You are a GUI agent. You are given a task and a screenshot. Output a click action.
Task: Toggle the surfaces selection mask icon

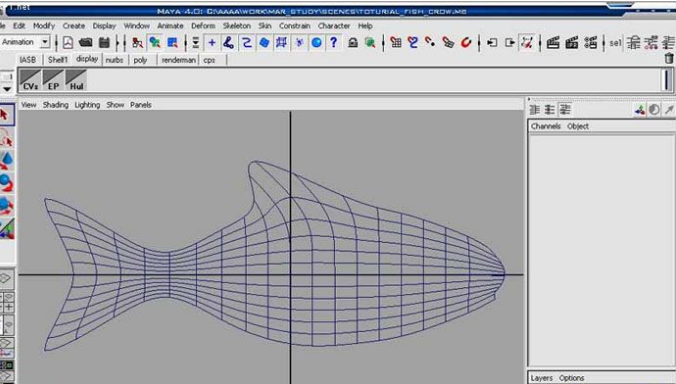click(x=264, y=42)
